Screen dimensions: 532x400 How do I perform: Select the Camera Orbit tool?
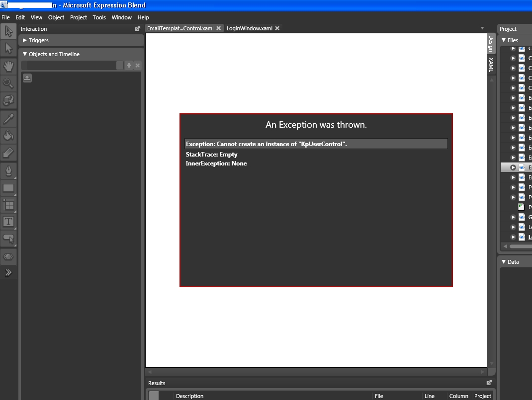tap(8, 100)
